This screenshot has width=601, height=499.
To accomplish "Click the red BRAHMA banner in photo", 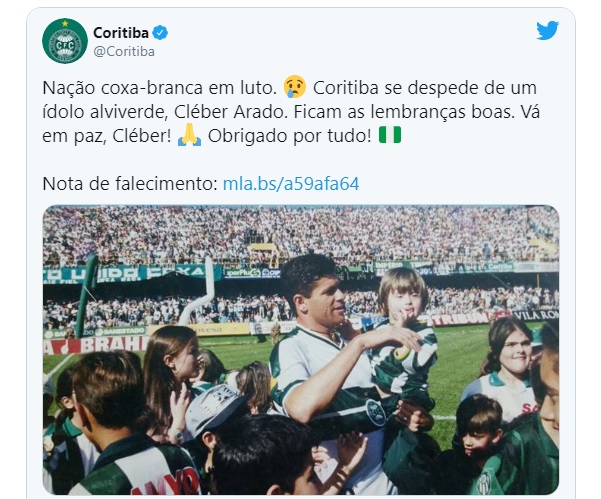I will coord(96,346).
